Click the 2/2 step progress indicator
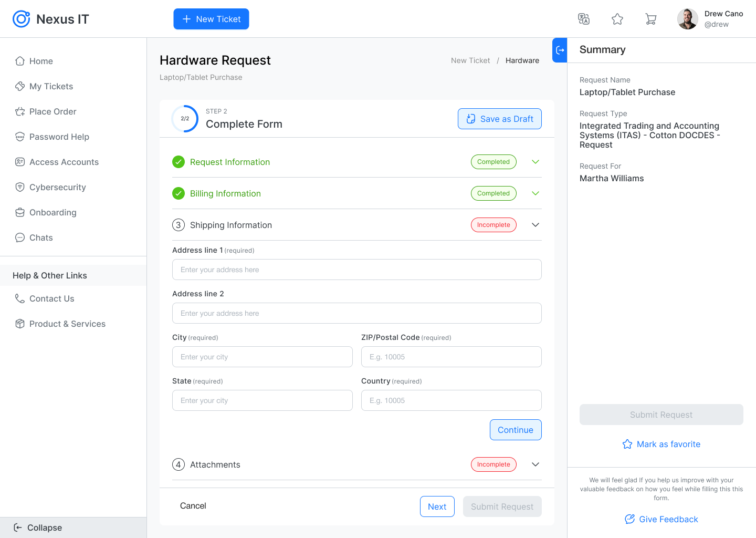This screenshot has width=756, height=538. pyautogui.click(x=185, y=119)
